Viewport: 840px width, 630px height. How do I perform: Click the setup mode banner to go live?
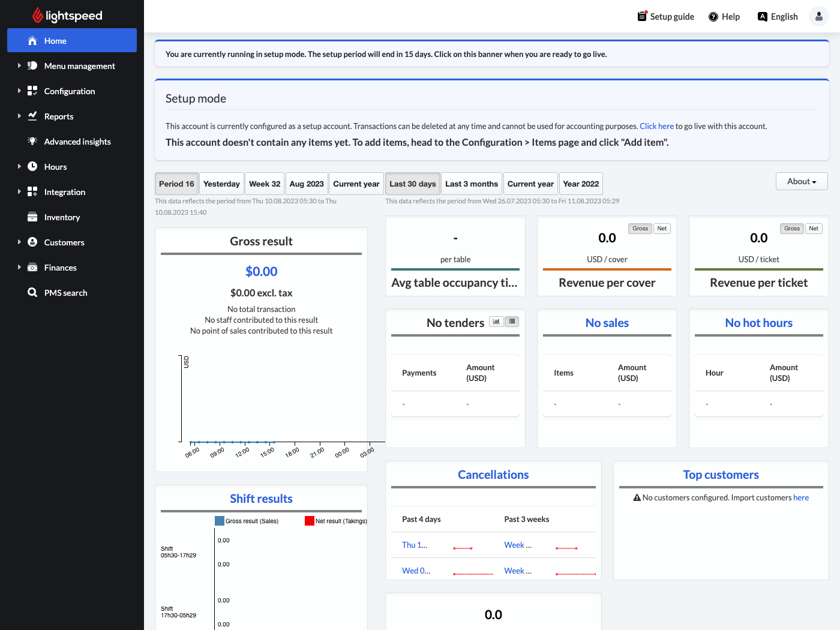[492, 54]
